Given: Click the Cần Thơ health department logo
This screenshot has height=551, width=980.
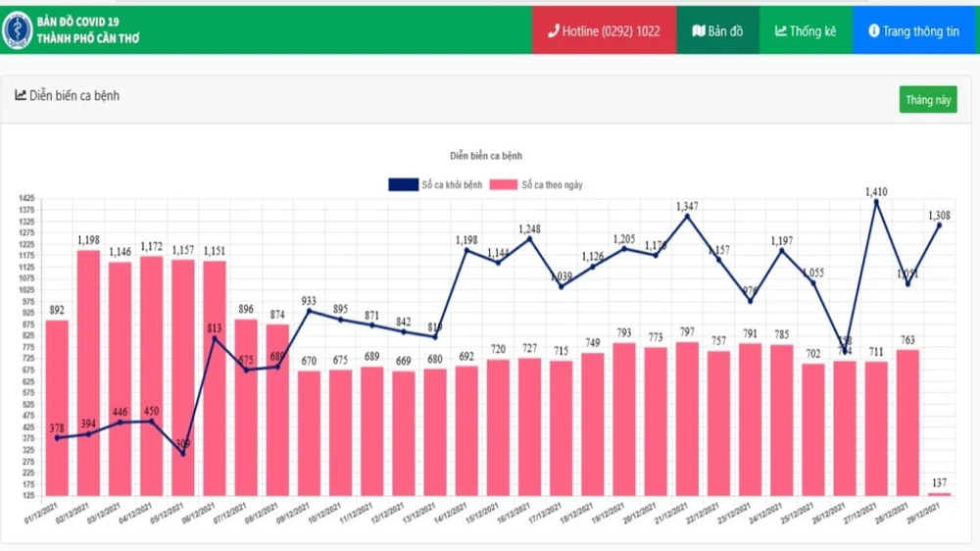Looking at the screenshot, I should coord(17,29).
